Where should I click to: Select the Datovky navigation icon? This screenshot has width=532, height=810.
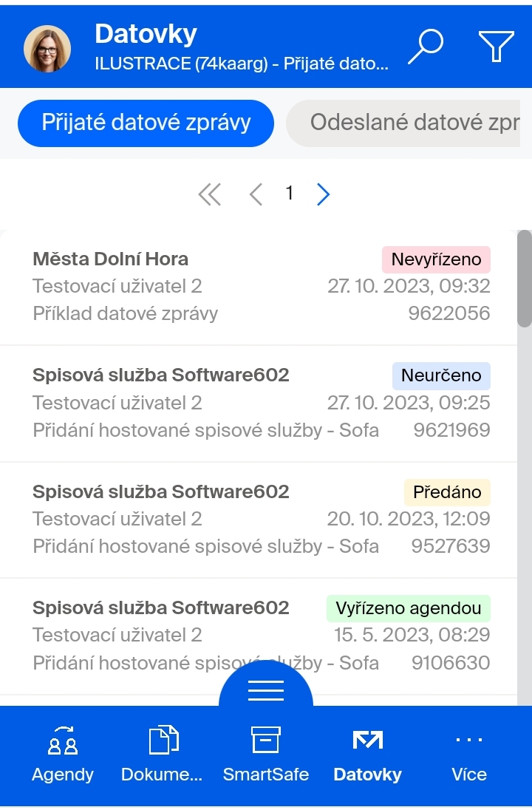click(x=368, y=740)
